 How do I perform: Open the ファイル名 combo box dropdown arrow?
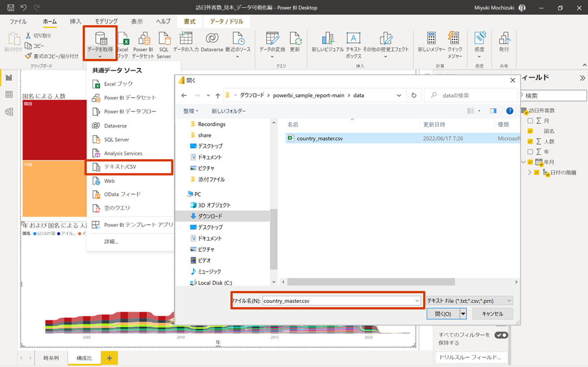417,301
